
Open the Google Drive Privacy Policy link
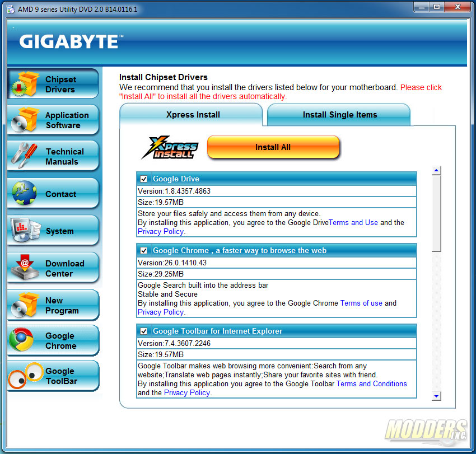coord(161,232)
